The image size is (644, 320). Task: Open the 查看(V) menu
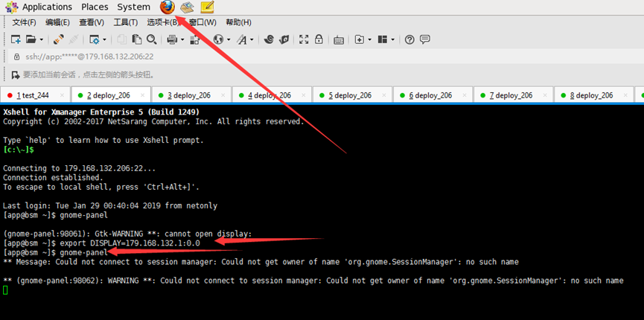(x=92, y=22)
